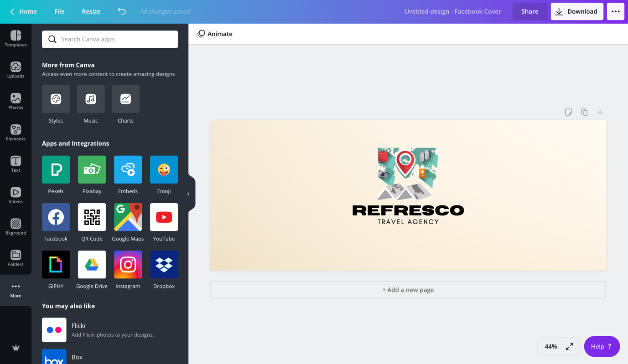Click the Animate button
628x364 pixels.
(x=214, y=34)
